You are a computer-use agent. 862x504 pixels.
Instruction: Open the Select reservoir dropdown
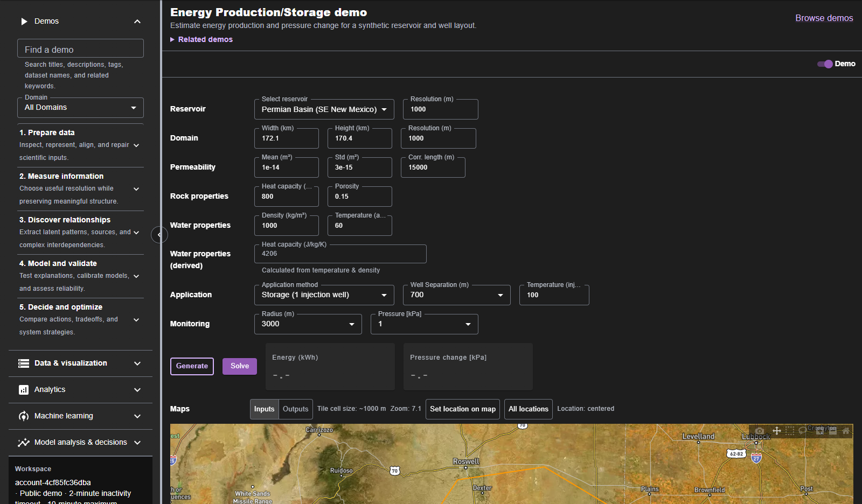(324, 109)
